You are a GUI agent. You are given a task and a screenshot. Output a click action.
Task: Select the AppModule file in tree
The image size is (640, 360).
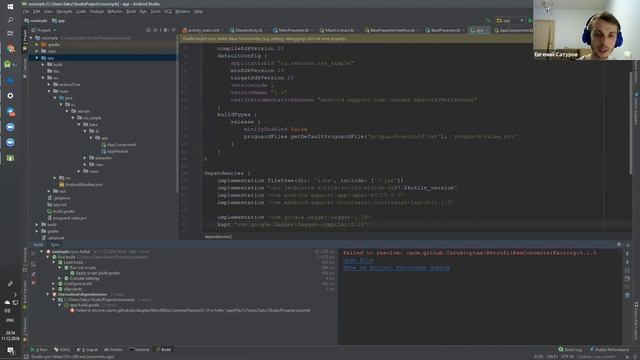pos(115,151)
